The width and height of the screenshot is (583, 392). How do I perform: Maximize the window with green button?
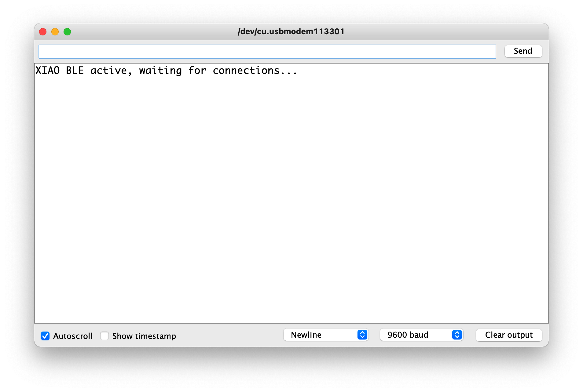(67, 32)
